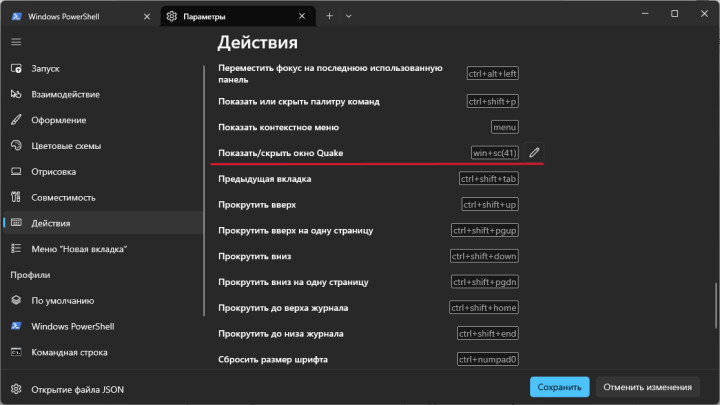Click the new tab plus button
Image resolution: width=720 pixels, height=405 pixels.
click(329, 15)
